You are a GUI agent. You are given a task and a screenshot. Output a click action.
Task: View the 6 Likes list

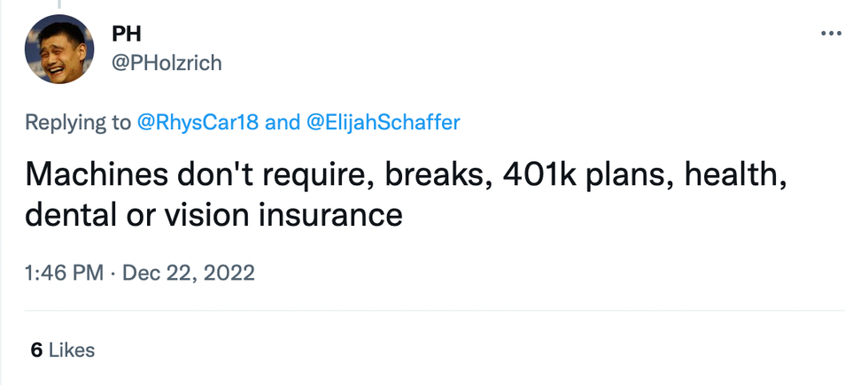coord(62,350)
